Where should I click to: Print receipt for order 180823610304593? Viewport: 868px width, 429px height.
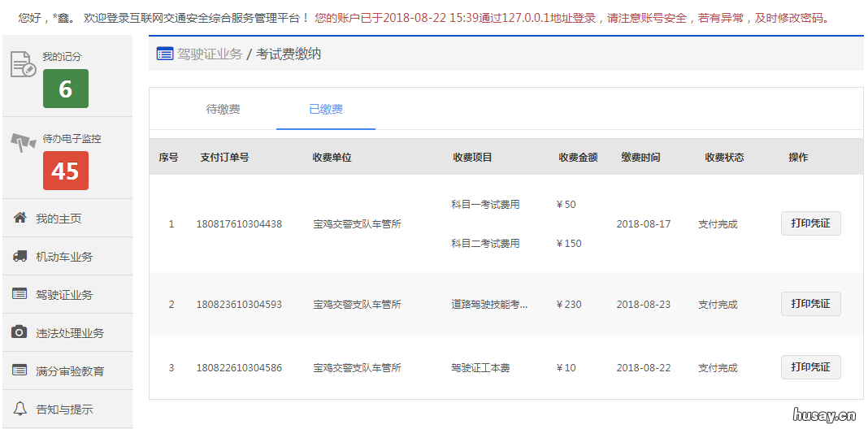point(811,304)
